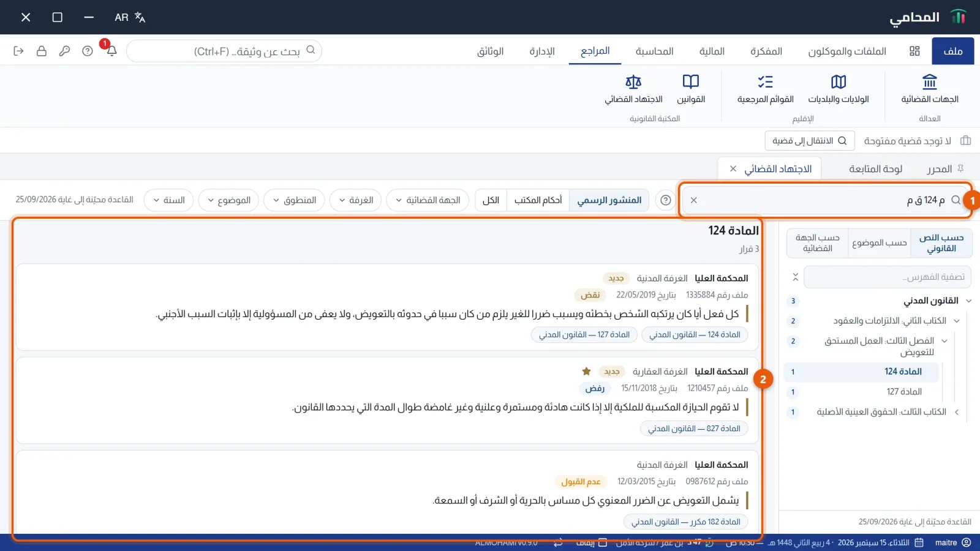Click the notifications bell icon

(111, 51)
